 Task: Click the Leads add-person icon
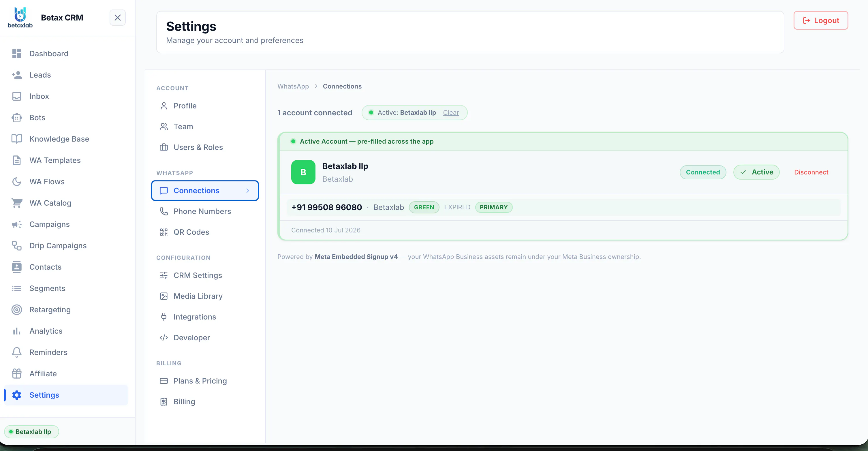click(16, 75)
